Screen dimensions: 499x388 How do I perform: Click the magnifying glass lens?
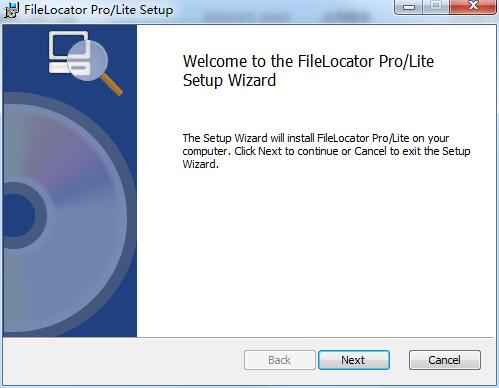(88, 61)
